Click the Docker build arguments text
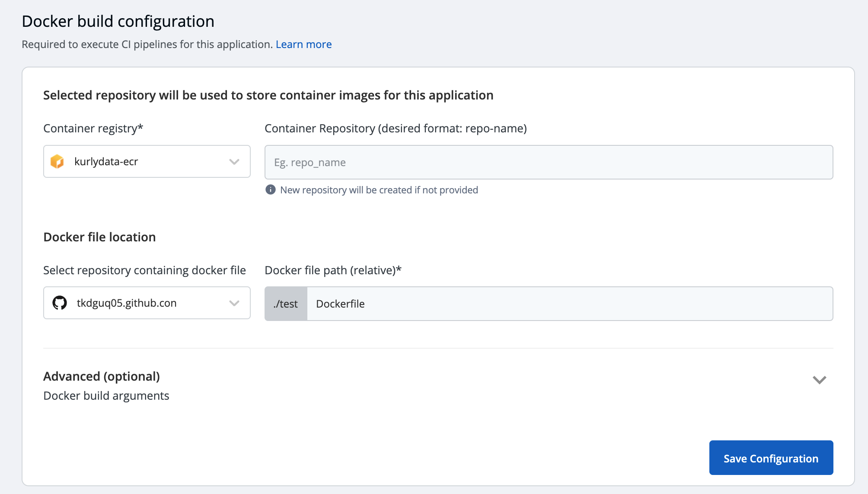868x494 pixels. 106,396
